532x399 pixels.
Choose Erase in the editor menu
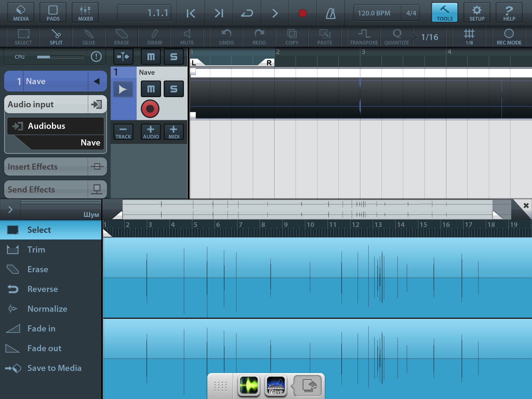point(51,269)
